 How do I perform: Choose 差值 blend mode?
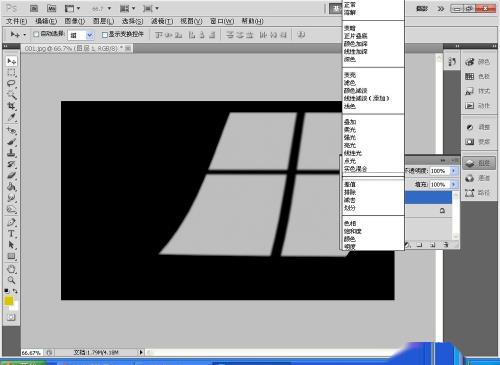[x=350, y=184]
